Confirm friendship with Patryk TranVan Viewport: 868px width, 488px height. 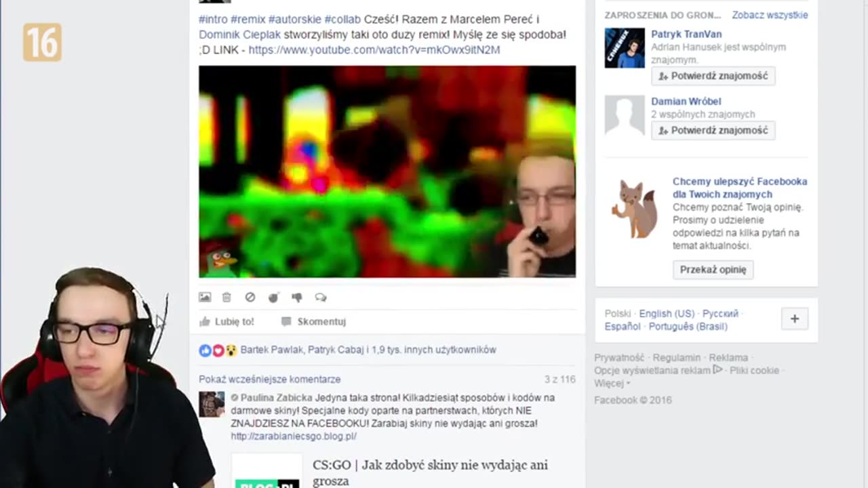[713, 76]
